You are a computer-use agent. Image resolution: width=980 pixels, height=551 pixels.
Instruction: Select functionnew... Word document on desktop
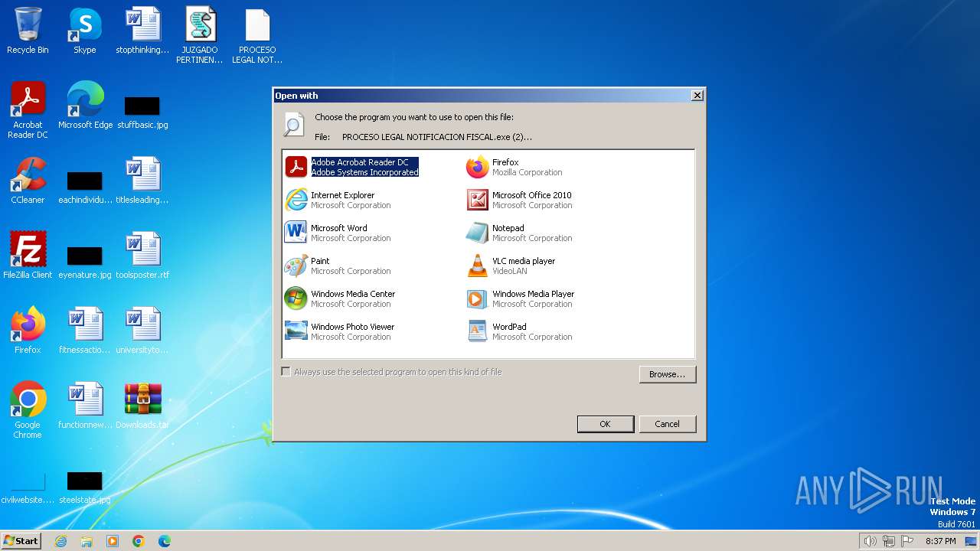[85, 406]
